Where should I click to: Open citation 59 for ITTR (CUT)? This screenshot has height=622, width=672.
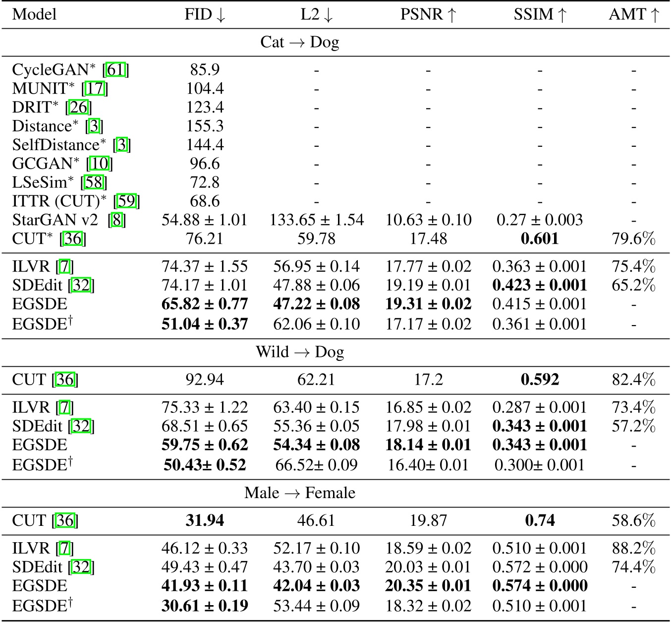(x=126, y=202)
